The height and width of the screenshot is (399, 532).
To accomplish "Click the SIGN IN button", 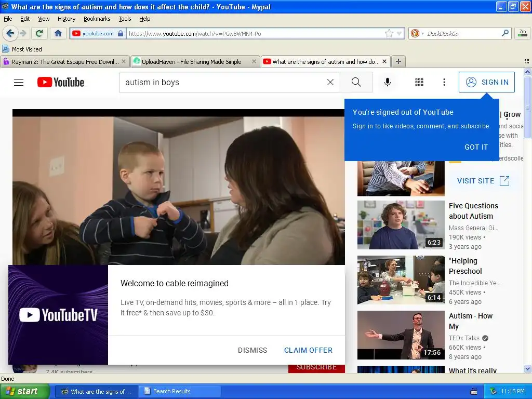I will pyautogui.click(x=486, y=82).
